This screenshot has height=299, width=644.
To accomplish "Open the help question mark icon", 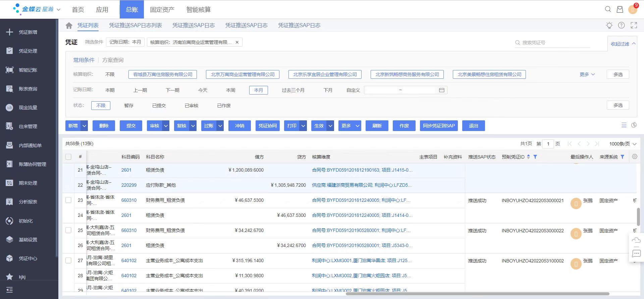I will coord(621,25).
